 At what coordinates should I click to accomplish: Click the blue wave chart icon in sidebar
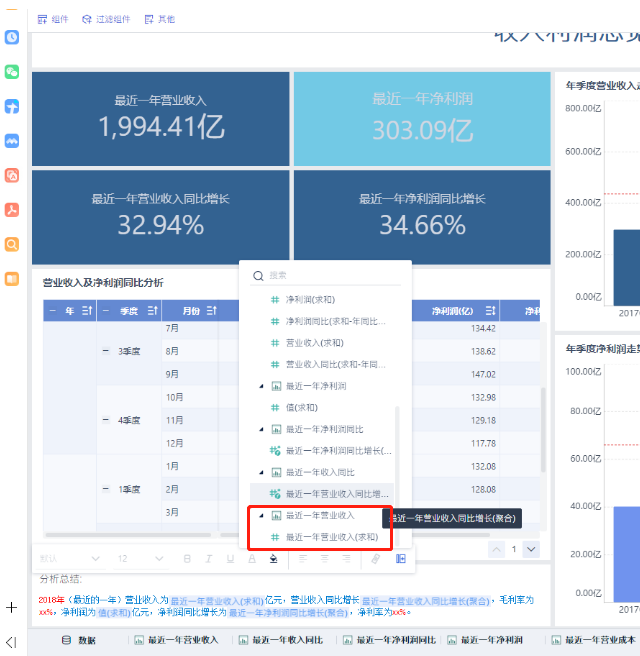[x=12, y=141]
